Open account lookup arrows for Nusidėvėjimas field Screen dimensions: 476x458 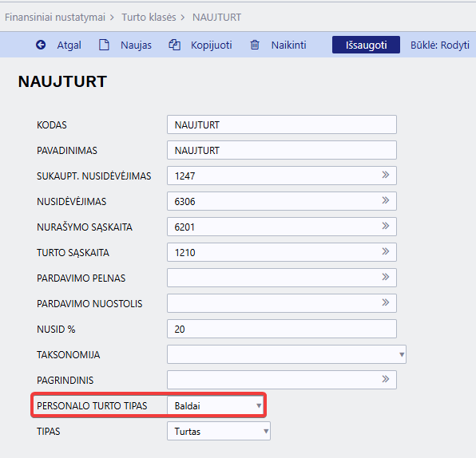[386, 200]
